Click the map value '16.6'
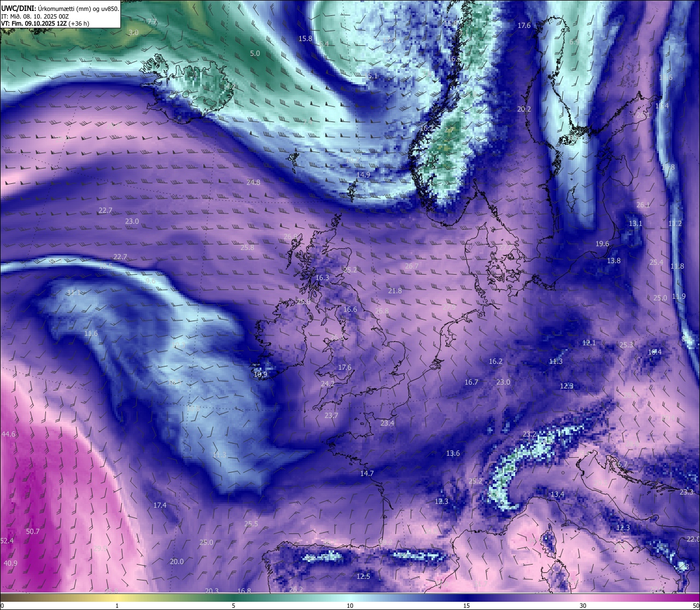This screenshot has width=700, height=610. [350, 309]
